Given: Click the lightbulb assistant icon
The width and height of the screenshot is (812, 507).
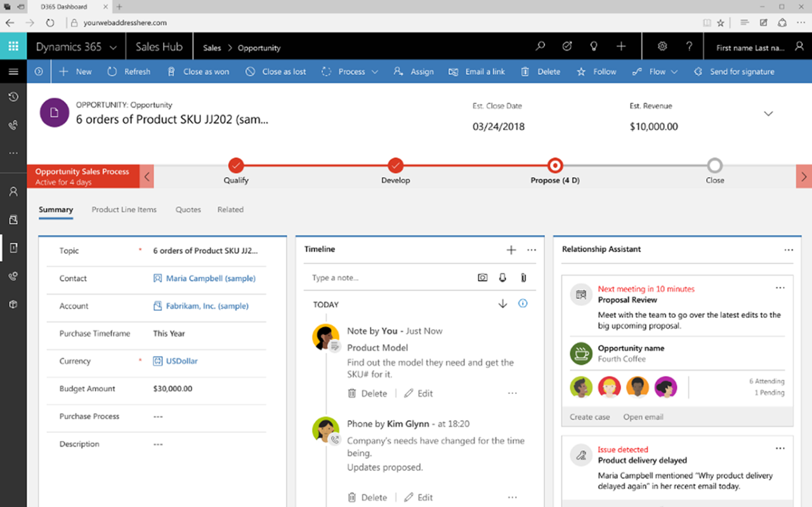Looking at the screenshot, I should tap(594, 46).
